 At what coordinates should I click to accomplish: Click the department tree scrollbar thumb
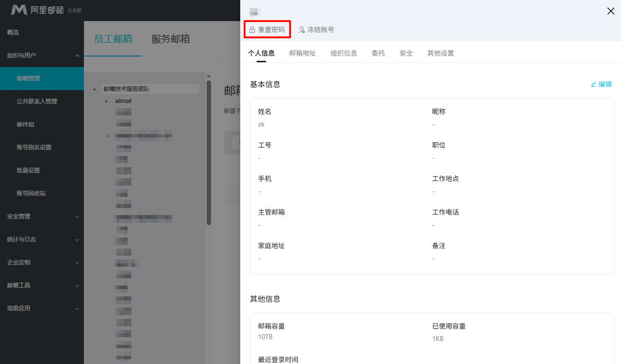(209, 152)
